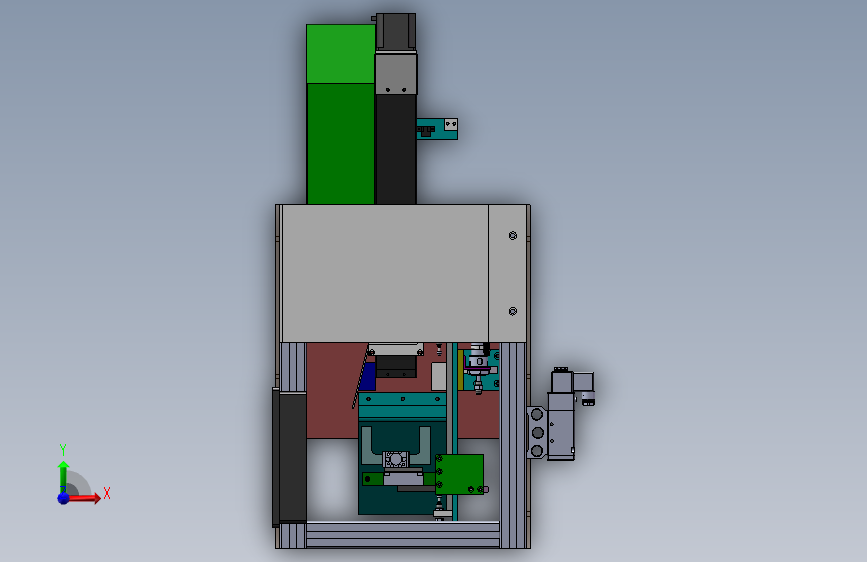Click the blue Z axis ball of the triad
867x562 pixels.
pyautogui.click(x=64, y=498)
